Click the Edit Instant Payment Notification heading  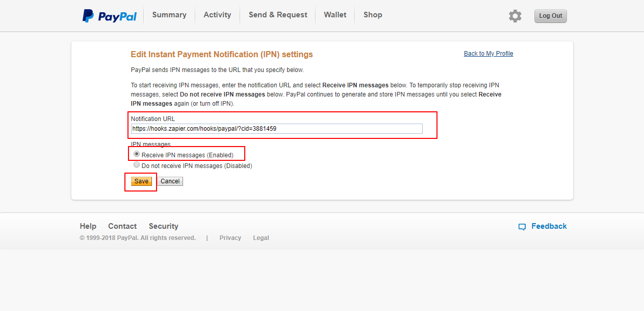222,54
